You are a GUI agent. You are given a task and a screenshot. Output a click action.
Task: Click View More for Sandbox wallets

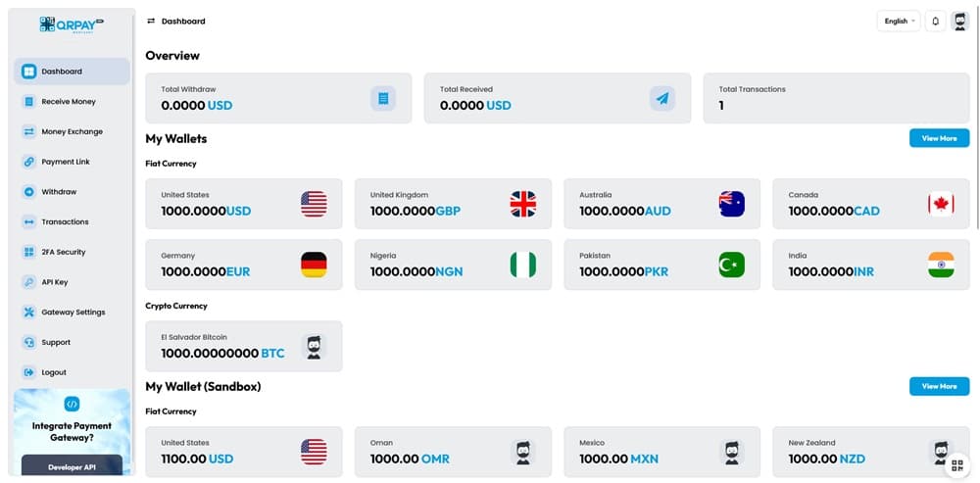point(939,386)
